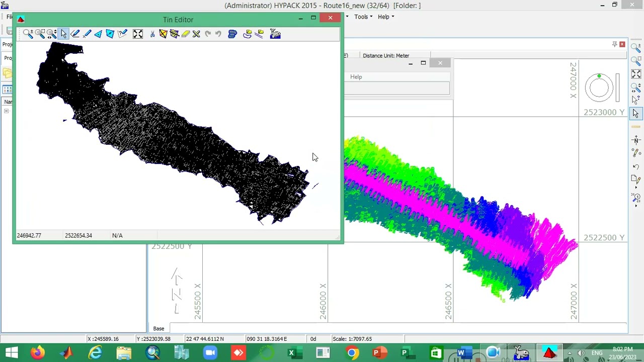644x362 pixels.
Task: Select Pan/Zoom tool in Tin Editor toolbar
Action: pyautogui.click(x=51, y=34)
